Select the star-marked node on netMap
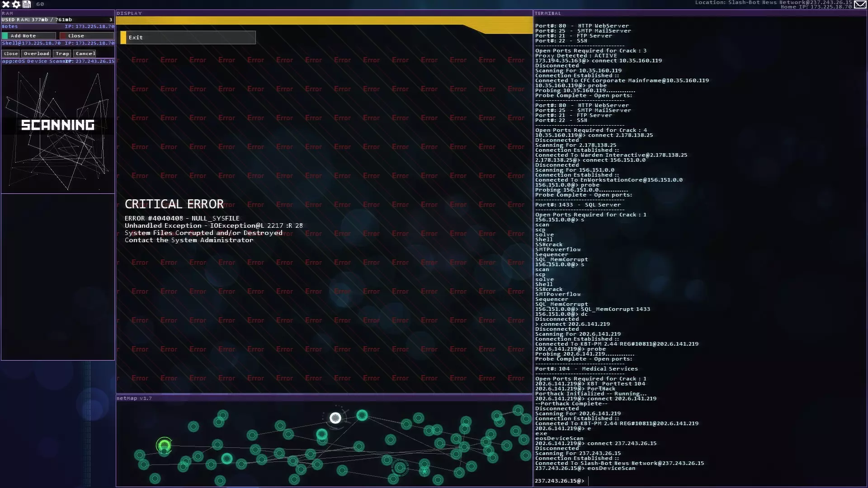868x488 pixels. point(424,472)
